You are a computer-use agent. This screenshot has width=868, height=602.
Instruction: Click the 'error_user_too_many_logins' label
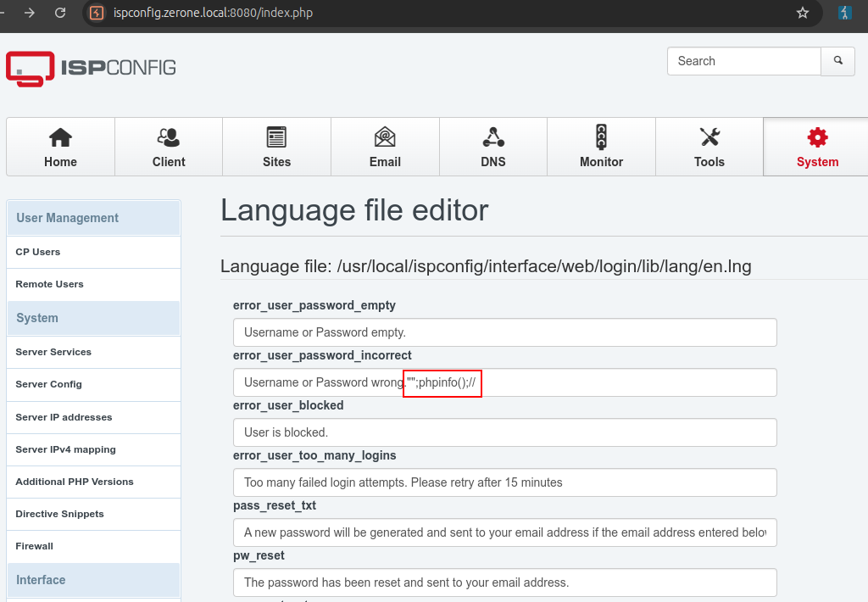(x=314, y=455)
